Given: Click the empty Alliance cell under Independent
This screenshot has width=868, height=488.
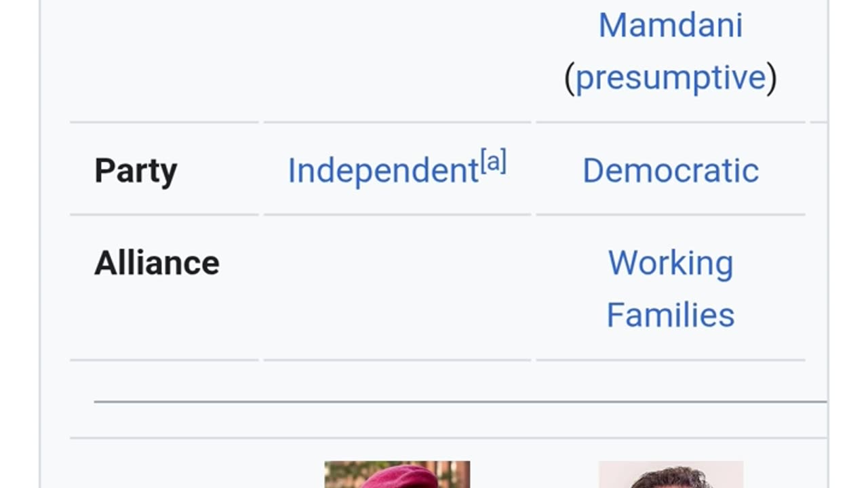Looking at the screenshot, I should [397, 288].
